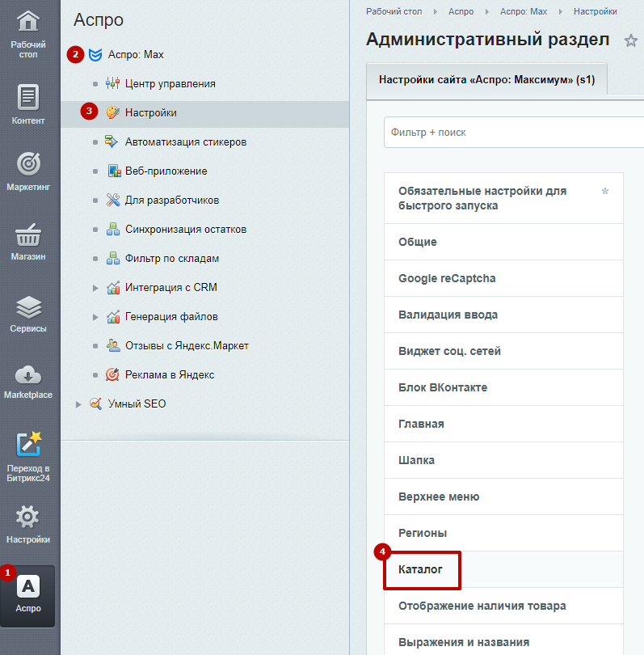Click the asterisk next to Обязательные настройки
644x655 pixels.
[x=604, y=192]
